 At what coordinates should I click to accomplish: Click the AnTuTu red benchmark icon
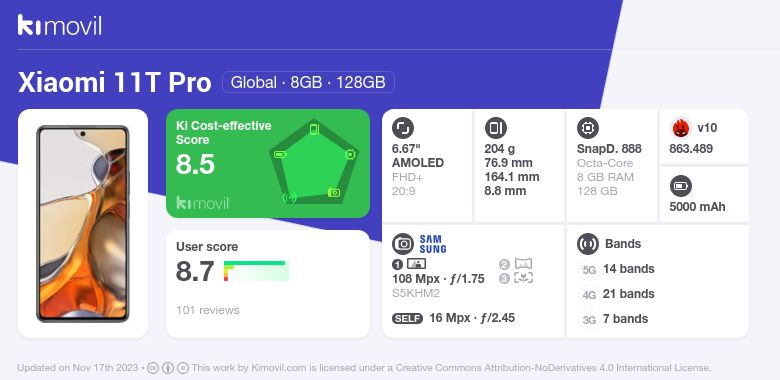(681, 128)
